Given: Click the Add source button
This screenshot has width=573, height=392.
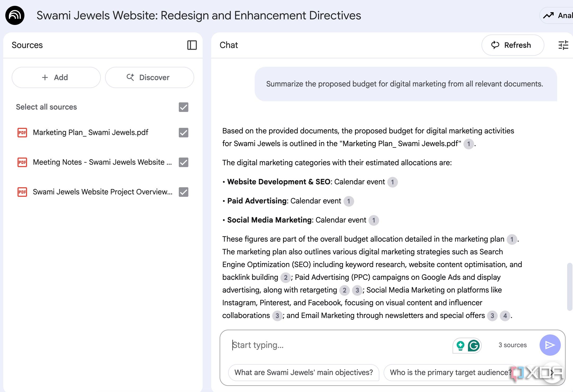Looking at the screenshot, I should pyautogui.click(x=56, y=77).
